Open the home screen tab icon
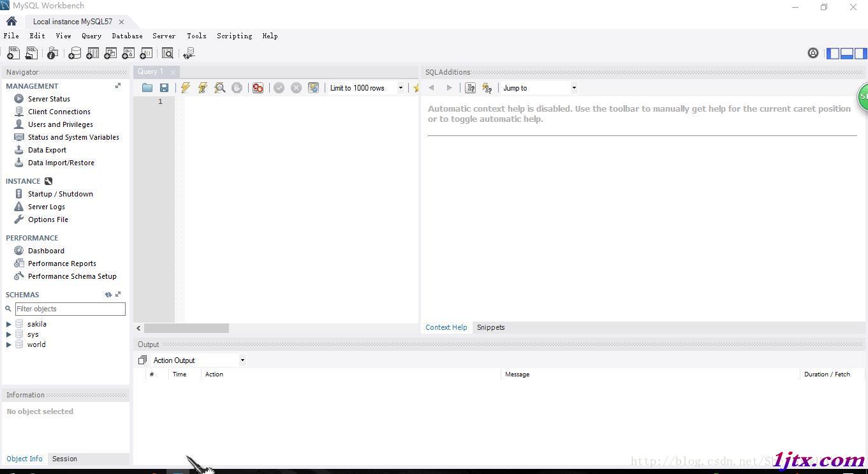The height and width of the screenshot is (474, 868). tap(11, 21)
